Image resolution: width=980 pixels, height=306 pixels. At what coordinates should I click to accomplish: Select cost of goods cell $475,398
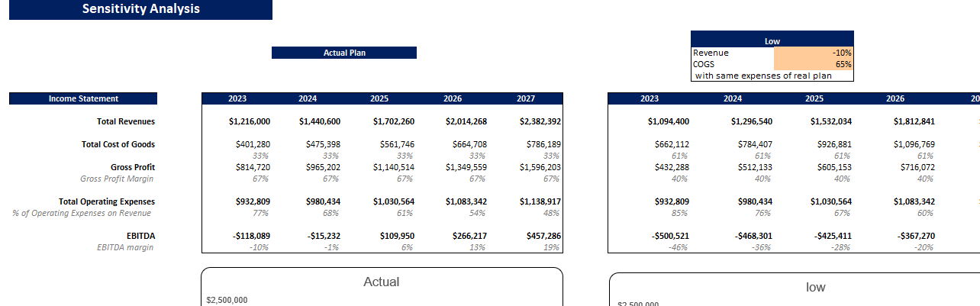click(x=323, y=144)
